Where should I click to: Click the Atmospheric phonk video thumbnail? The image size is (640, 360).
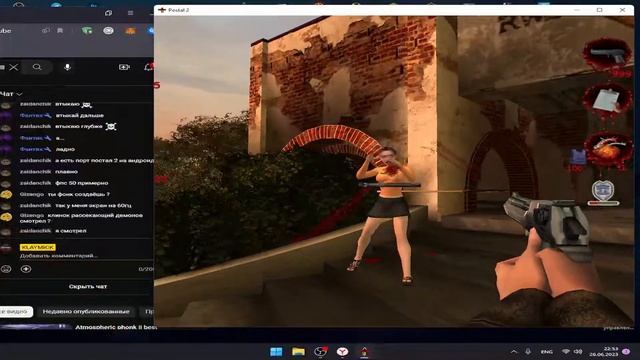35,327
